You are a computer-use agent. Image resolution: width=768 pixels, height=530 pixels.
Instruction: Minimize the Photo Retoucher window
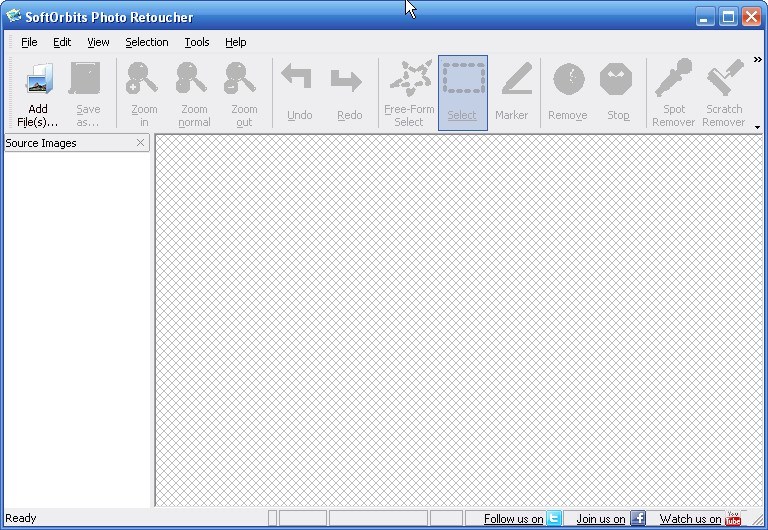coord(705,17)
